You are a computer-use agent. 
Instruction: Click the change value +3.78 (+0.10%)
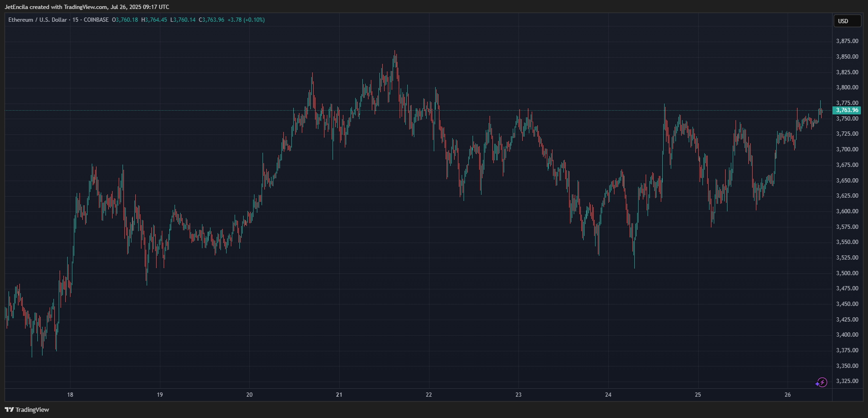[x=246, y=20]
